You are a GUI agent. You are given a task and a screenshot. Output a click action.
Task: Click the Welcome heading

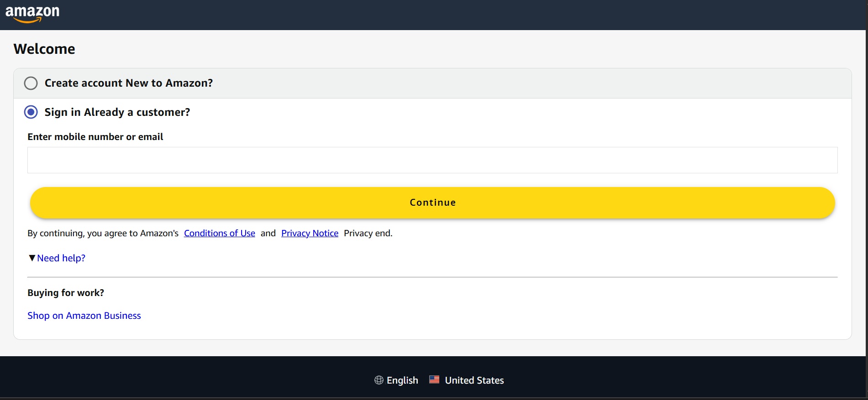(x=44, y=49)
